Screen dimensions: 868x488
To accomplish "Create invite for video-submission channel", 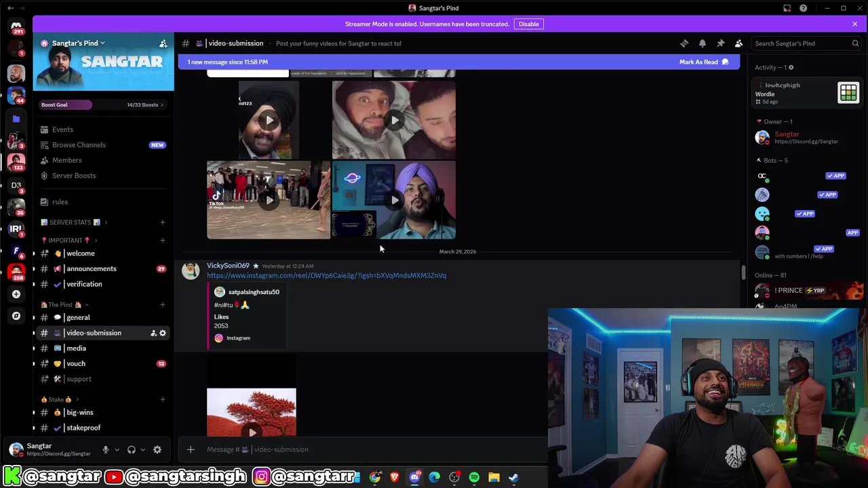I will tap(153, 333).
